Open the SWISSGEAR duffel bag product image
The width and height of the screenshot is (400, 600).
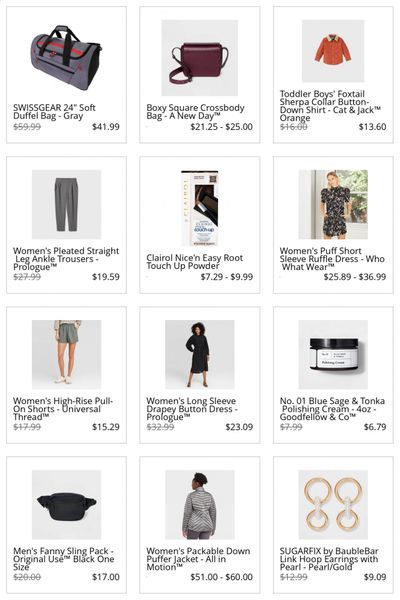point(66,57)
